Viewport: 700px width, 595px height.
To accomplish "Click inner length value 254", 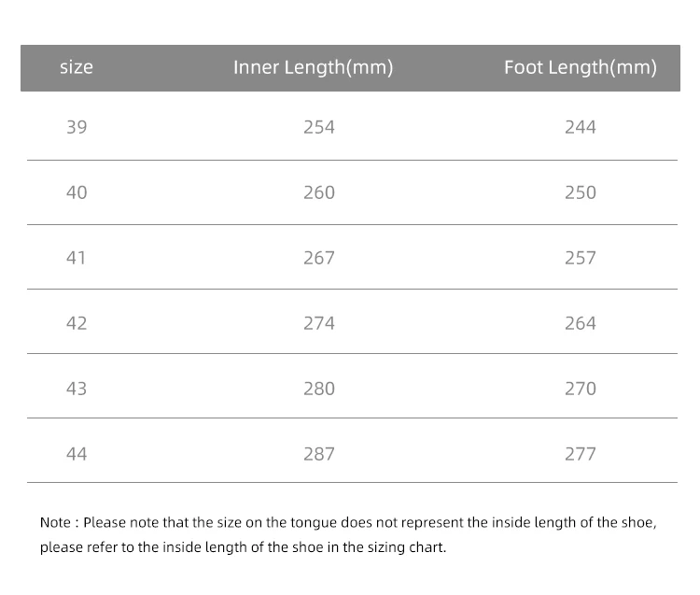I will (x=318, y=127).
